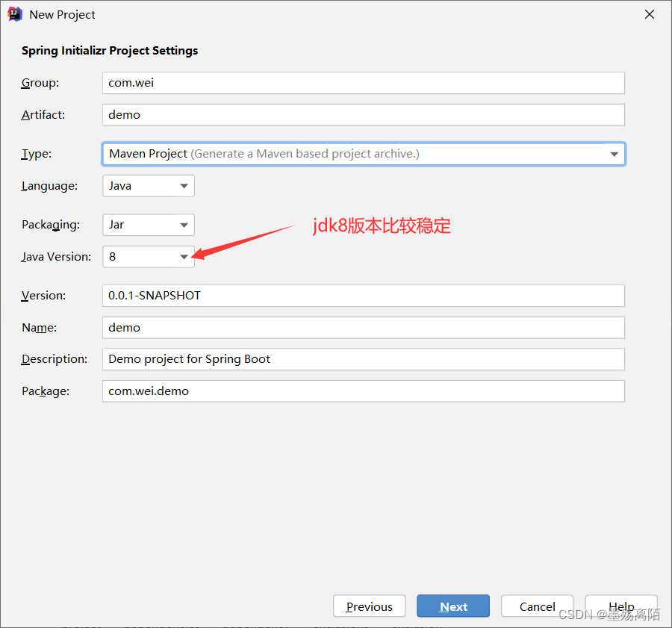Click the Spring Initializr Project Settings heading
The width and height of the screenshot is (672, 628).
click(x=110, y=51)
